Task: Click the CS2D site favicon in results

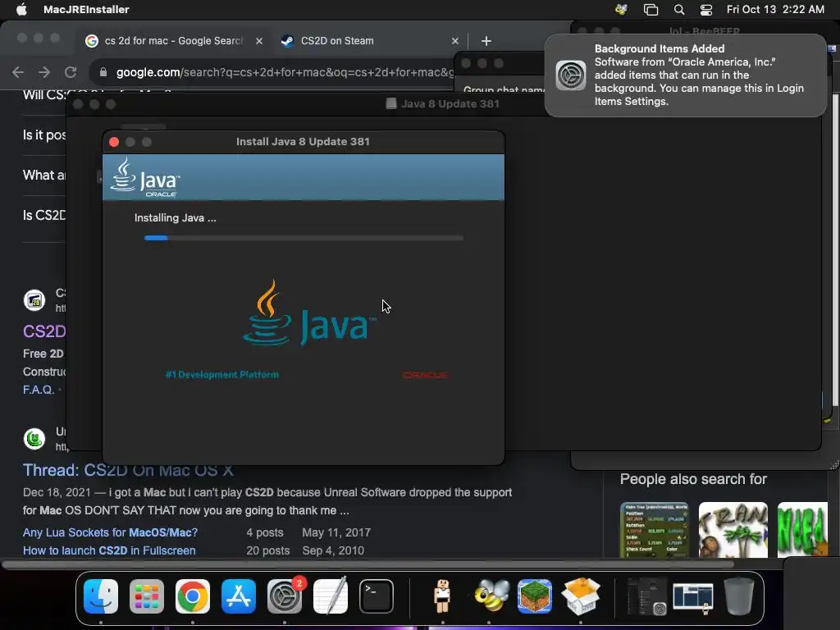Action: pyautogui.click(x=34, y=300)
